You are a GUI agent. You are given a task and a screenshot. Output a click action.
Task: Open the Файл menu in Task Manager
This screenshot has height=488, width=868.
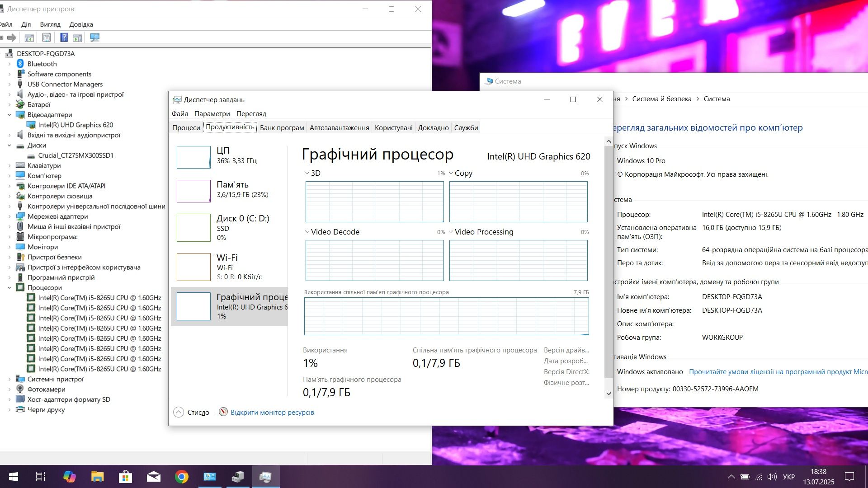179,114
